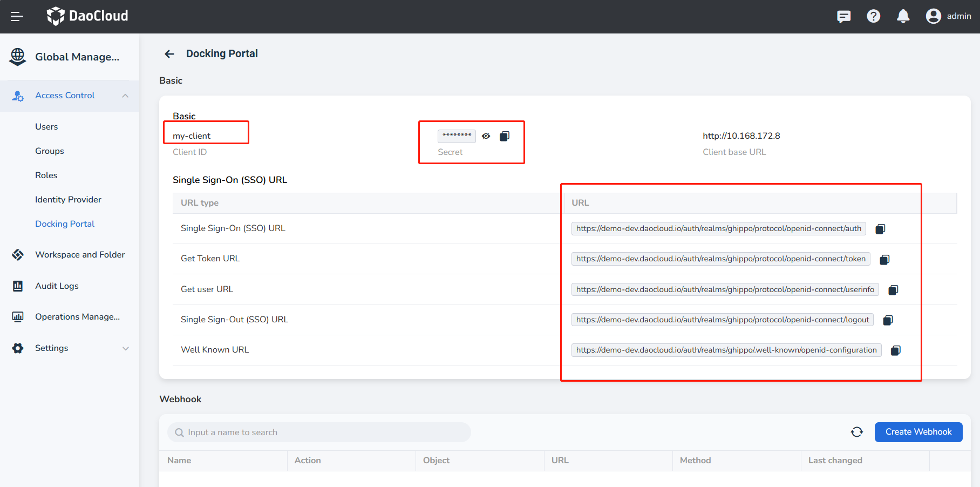Expand the Settings menu
Viewport: 980px width, 487px height.
coord(125,348)
